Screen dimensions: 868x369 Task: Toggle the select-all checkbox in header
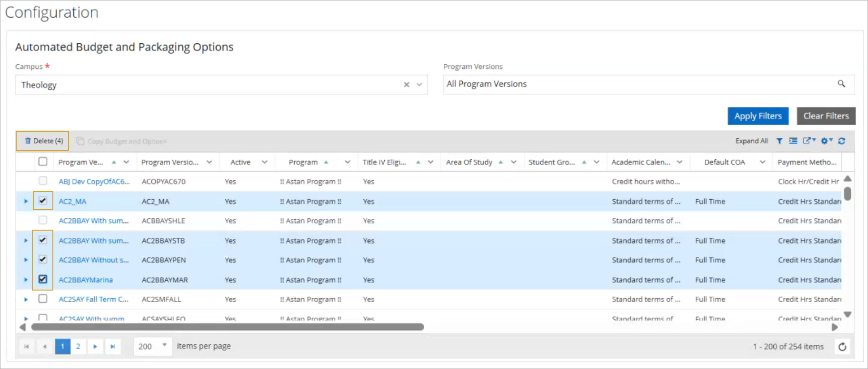(x=43, y=162)
